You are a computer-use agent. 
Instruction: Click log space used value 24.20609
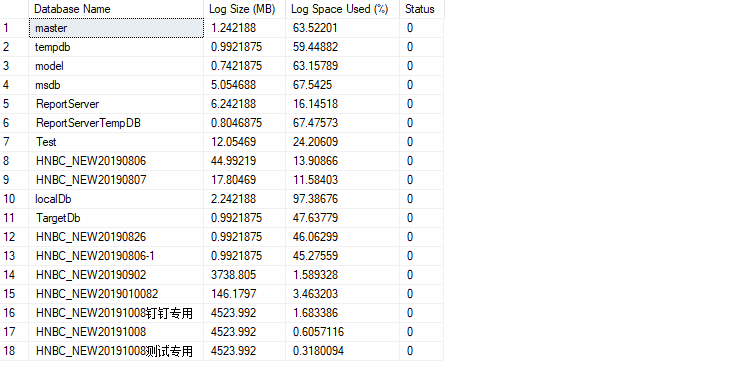tap(315, 142)
